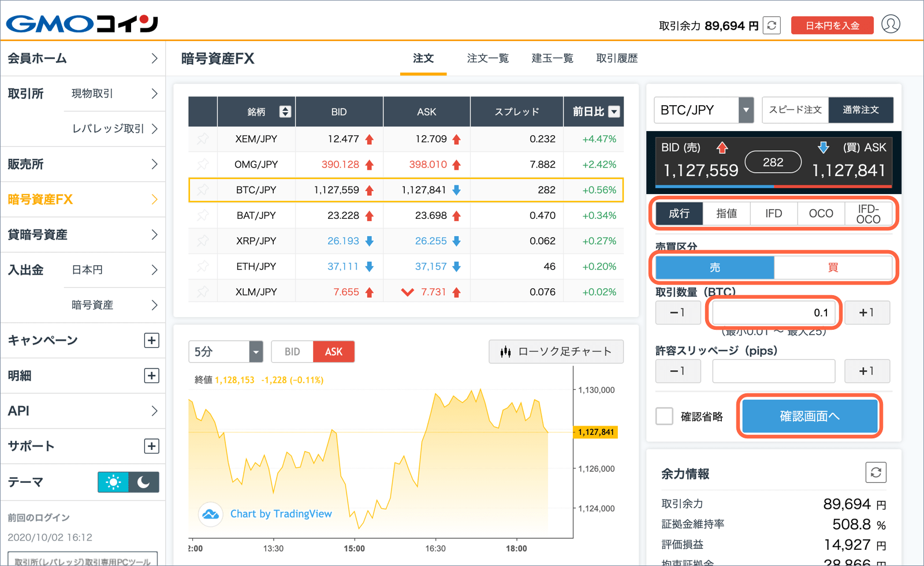Expand the キャンペーン plus icon

(x=151, y=340)
